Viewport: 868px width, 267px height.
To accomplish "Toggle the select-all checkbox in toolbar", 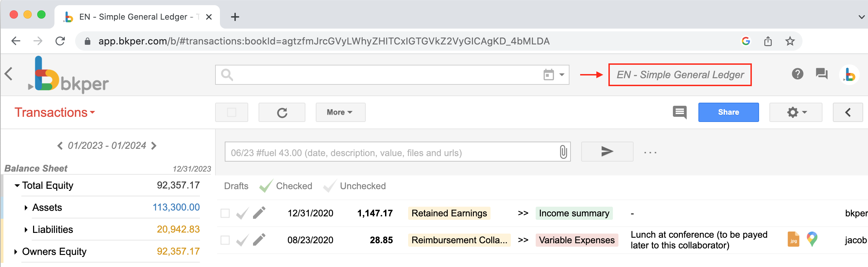I will [x=232, y=113].
